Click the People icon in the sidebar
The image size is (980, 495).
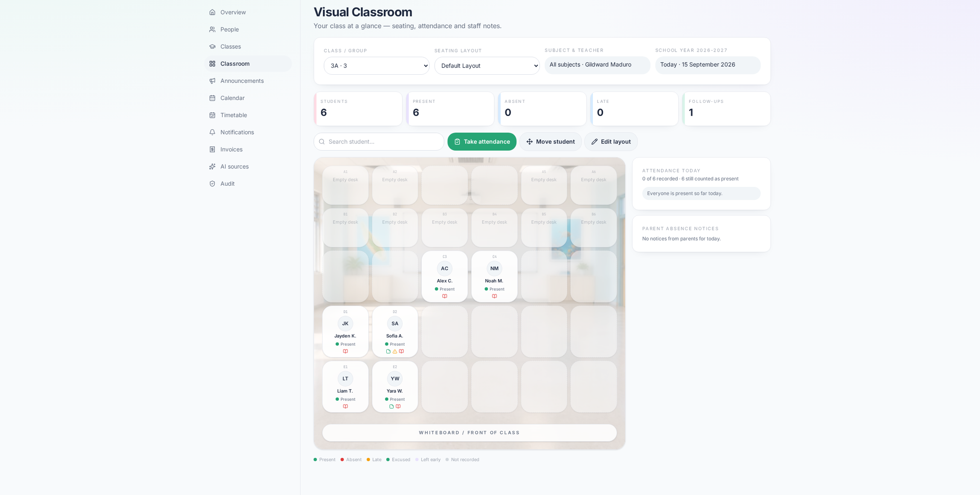212,29
